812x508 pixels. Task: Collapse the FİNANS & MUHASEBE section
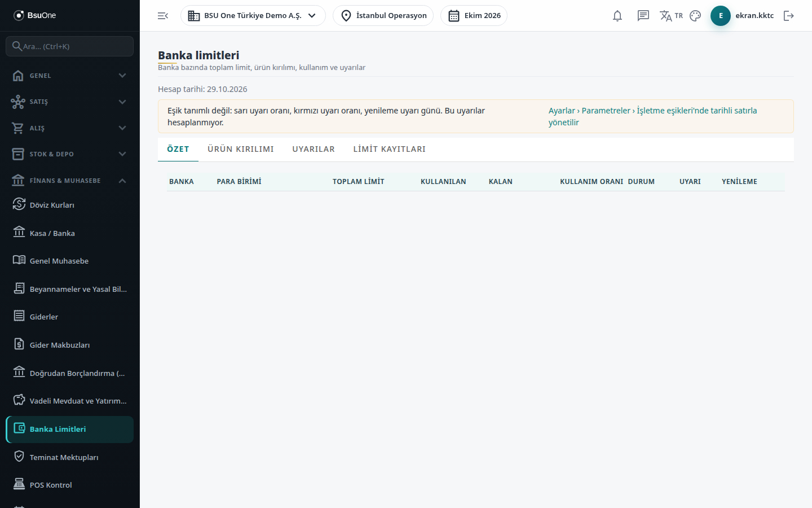[70, 181]
